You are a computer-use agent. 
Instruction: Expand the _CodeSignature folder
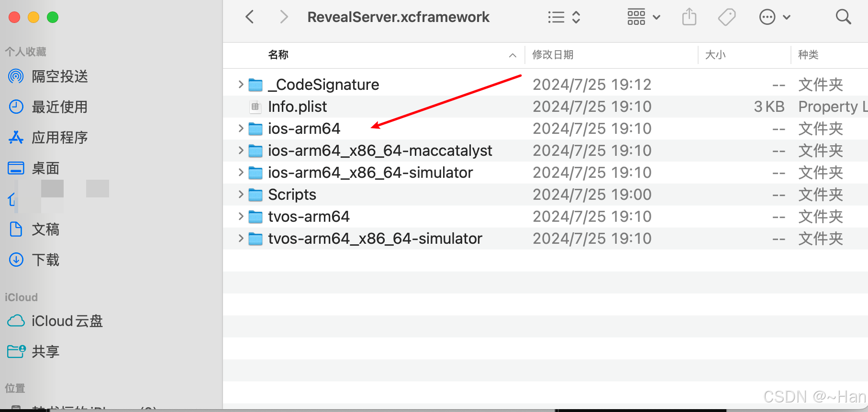(241, 85)
